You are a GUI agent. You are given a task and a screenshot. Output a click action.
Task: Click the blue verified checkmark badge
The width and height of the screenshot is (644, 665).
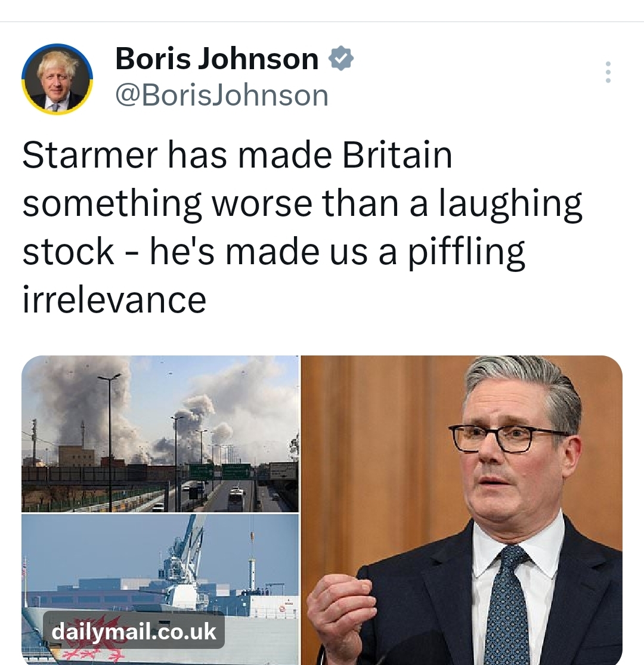[342, 58]
